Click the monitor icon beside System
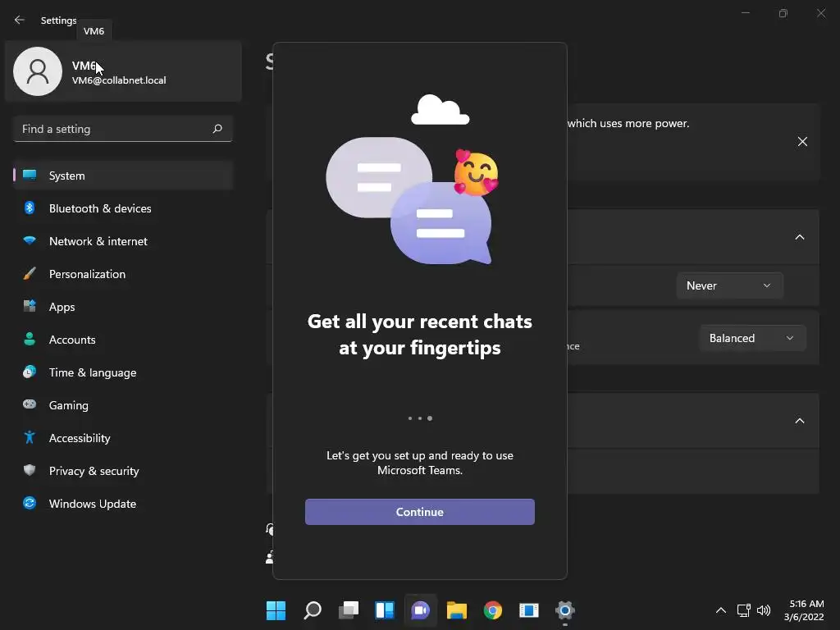Viewport: 840px width, 630px height. (x=30, y=176)
